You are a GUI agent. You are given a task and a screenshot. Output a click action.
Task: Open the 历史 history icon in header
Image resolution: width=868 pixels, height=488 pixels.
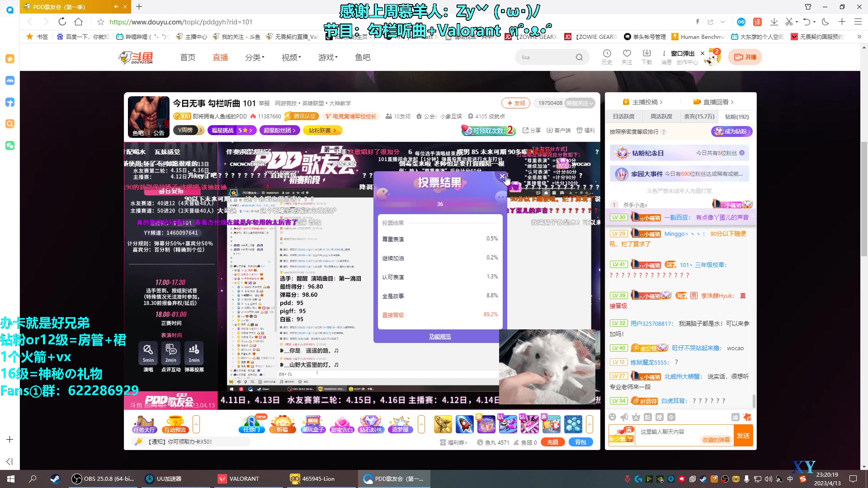click(x=607, y=57)
